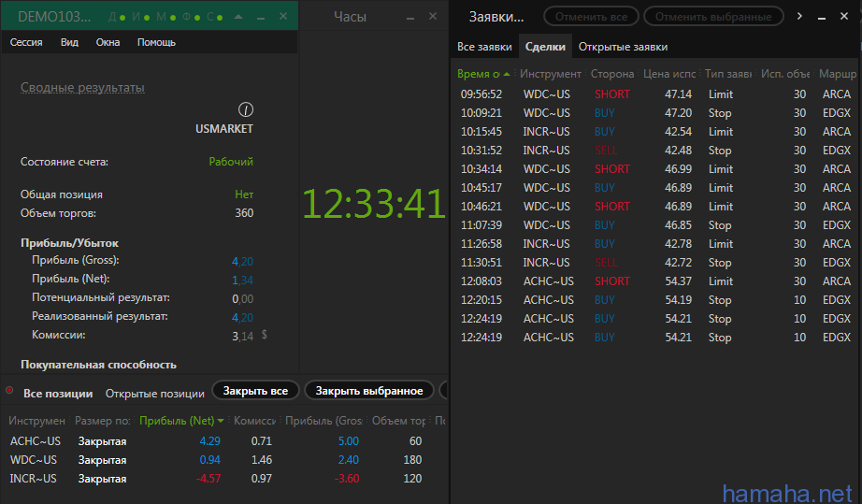Click the С connection status indicator

coord(215,17)
